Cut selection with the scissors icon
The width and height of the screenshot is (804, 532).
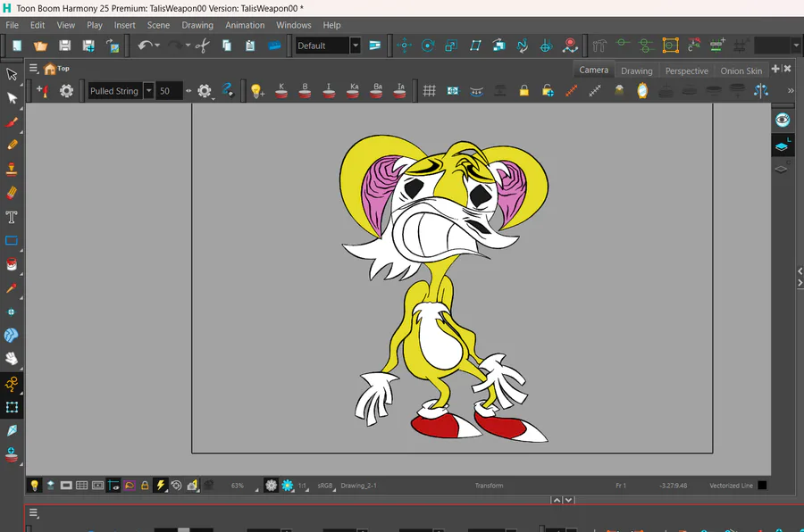tap(203, 46)
